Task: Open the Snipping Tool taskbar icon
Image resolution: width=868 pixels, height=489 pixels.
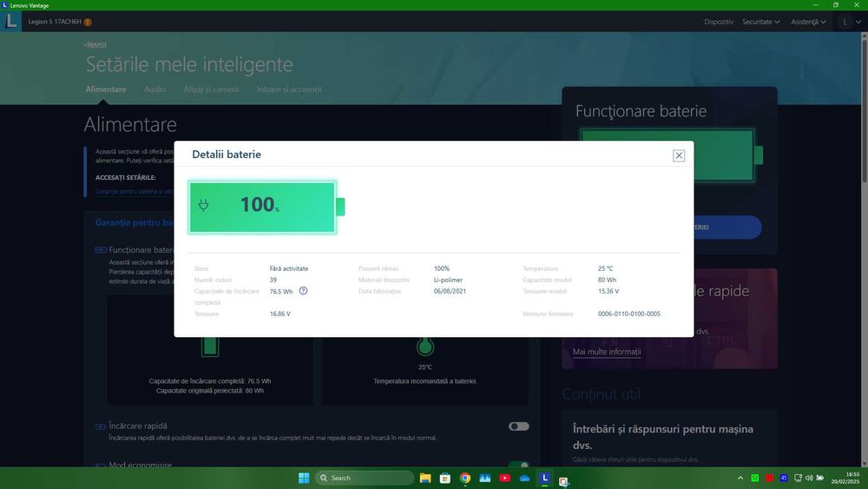Action: 563,481
